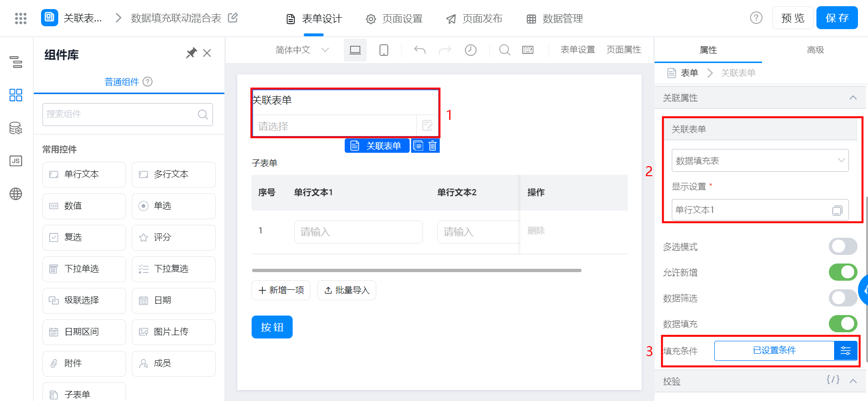Click the 普通组件 help icon
868x401 pixels.
point(148,82)
